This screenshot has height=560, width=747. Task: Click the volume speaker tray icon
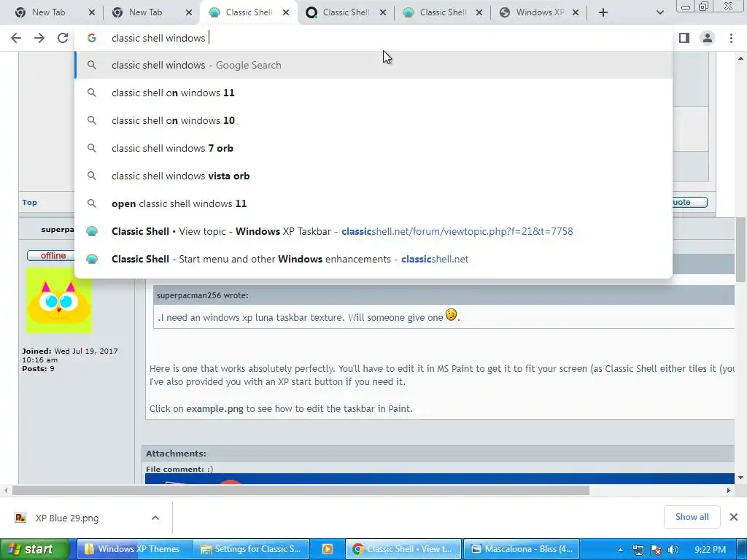pyautogui.click(x=673, y=550)
